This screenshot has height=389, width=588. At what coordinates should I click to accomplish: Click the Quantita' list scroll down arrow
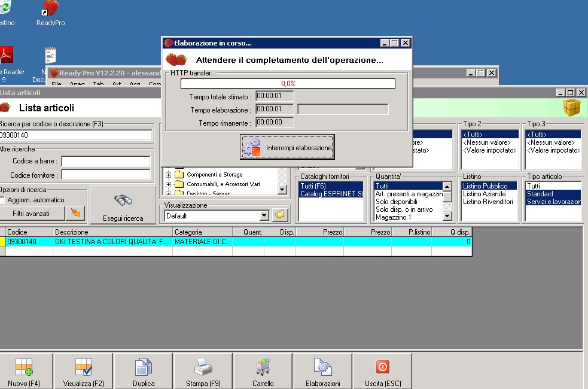tap(447, 216)
